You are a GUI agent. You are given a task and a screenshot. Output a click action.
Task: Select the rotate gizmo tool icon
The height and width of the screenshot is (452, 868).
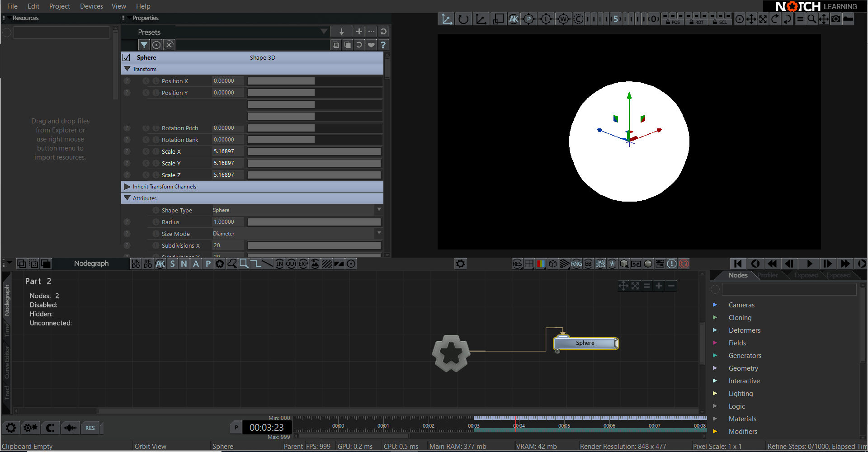click(463, 19)
